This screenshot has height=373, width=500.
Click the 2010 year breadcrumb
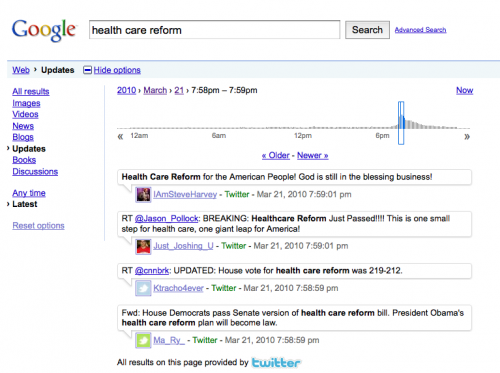click(x=126, y=90)
